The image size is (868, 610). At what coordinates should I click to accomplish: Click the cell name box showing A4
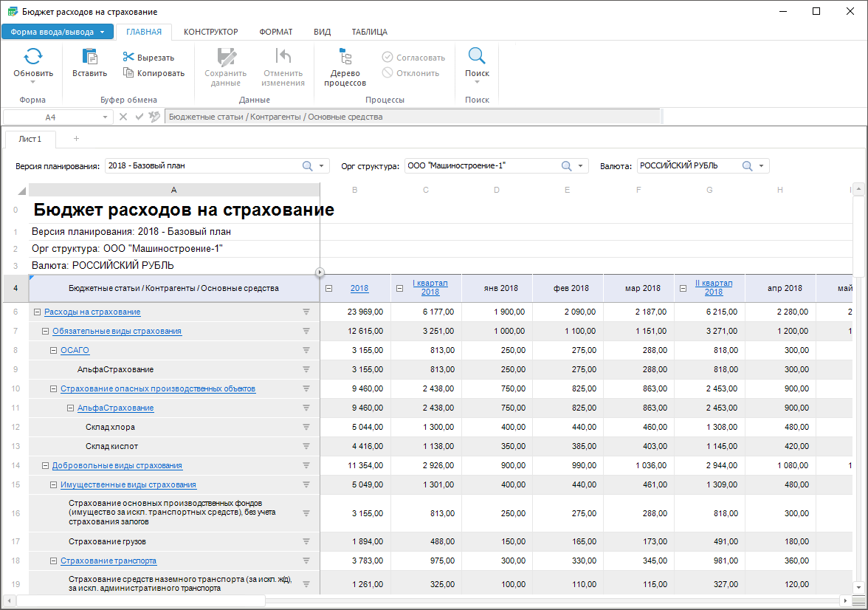50,117
